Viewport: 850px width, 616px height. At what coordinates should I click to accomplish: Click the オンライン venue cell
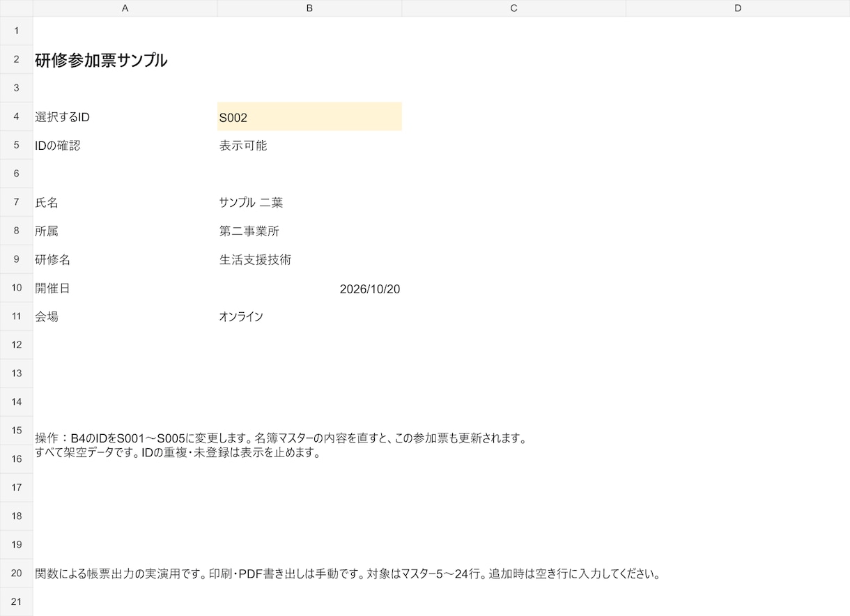[x=309, y=316]
